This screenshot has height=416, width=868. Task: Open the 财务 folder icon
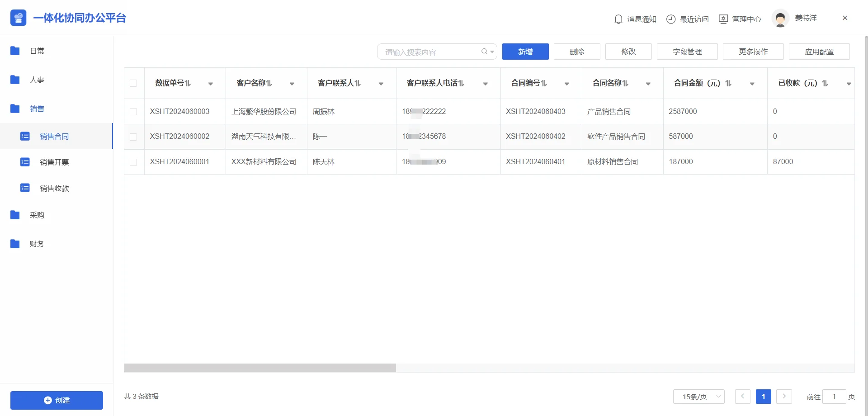coord(15,244)
